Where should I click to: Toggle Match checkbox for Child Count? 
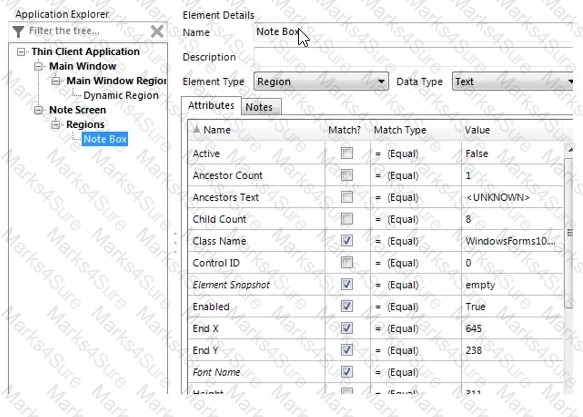coord(347,219)
